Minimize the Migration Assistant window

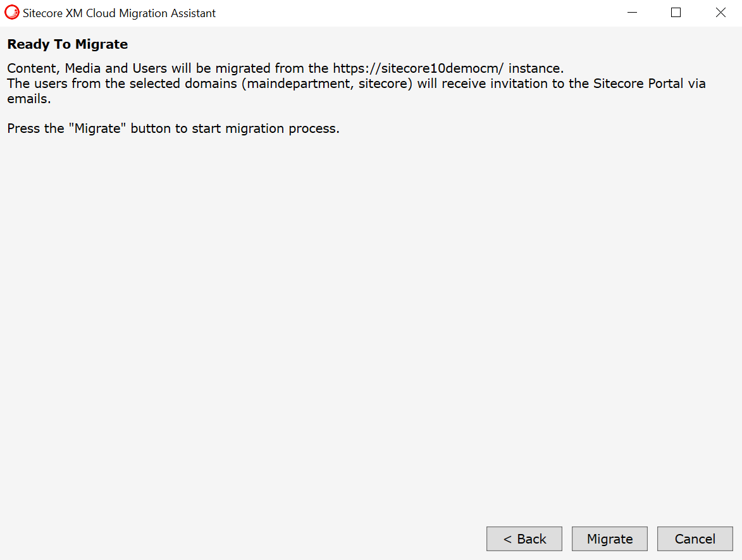631,13
